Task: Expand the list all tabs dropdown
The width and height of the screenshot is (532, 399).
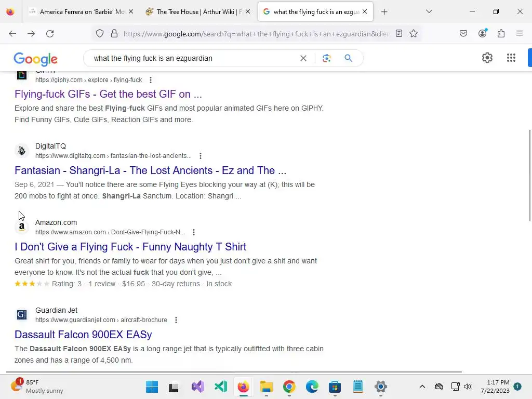Action: click(429, 11)
